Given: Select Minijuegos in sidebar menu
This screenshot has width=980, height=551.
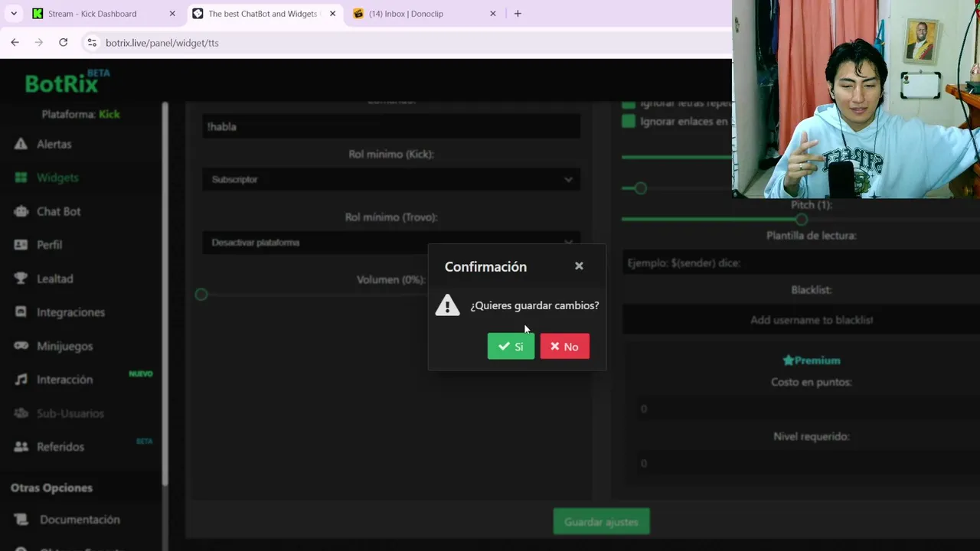Looking at the screenshot, I should point(64,346).
